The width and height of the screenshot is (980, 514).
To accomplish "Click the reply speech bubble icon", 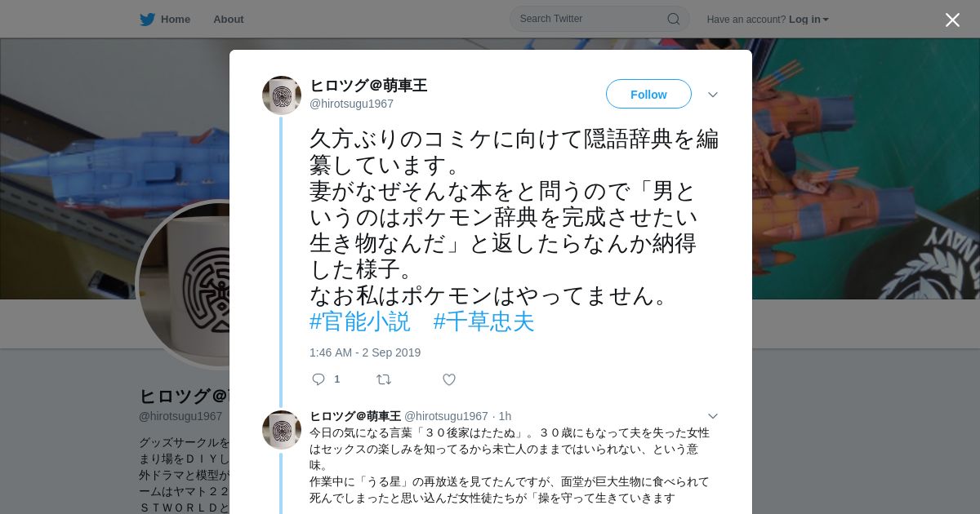I will coord(318,379).
